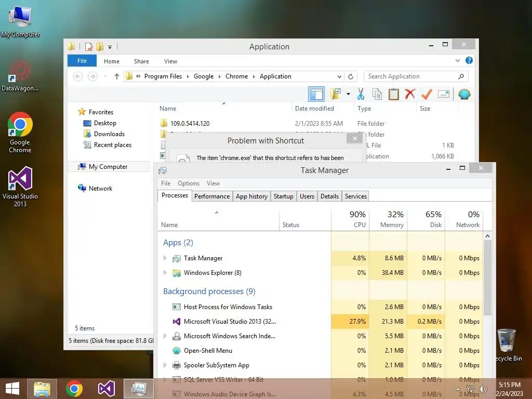This screenshot has width=532, height=399.
Task: Click the Back navigation arrow in Explorer
Action: point(78,76)
